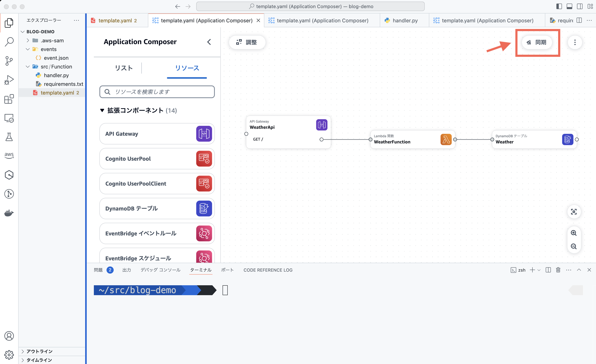Open the Explorer view in activity bar
596x364 pixels.
[9, 23]
